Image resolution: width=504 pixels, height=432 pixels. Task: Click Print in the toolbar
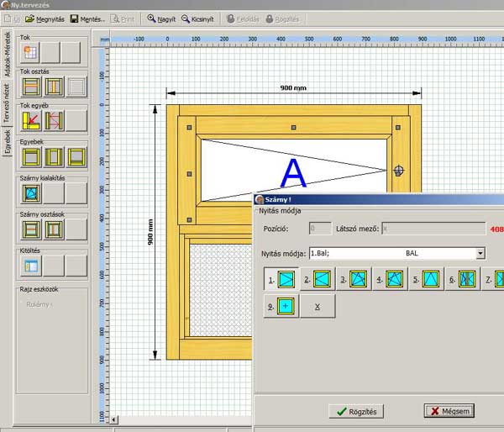tap(122, 19)
